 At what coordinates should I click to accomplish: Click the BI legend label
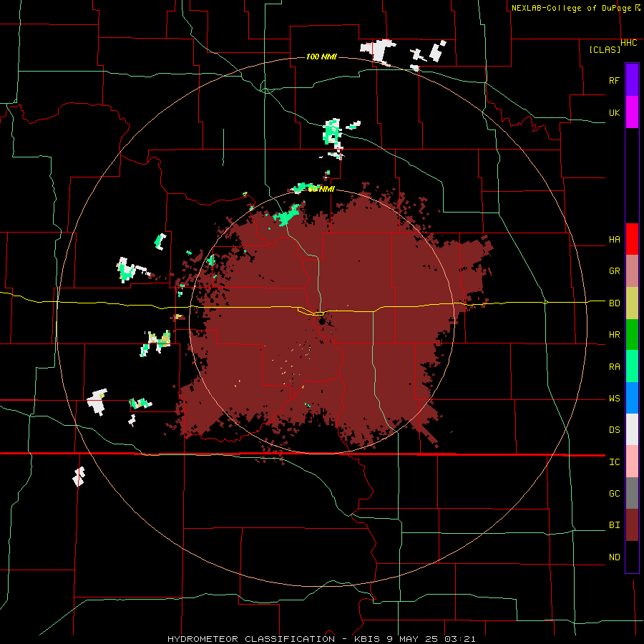(614, 525)
